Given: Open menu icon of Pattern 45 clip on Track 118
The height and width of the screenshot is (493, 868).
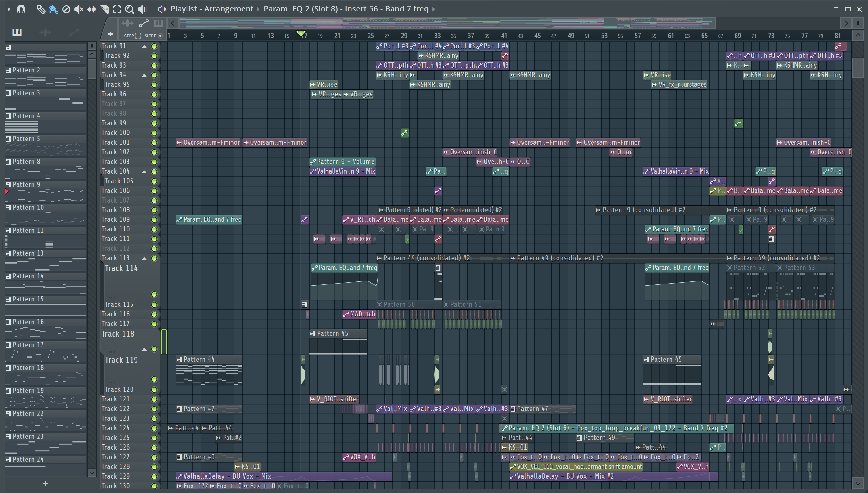Looking at the screenshot, I should (x=313, y=334).
